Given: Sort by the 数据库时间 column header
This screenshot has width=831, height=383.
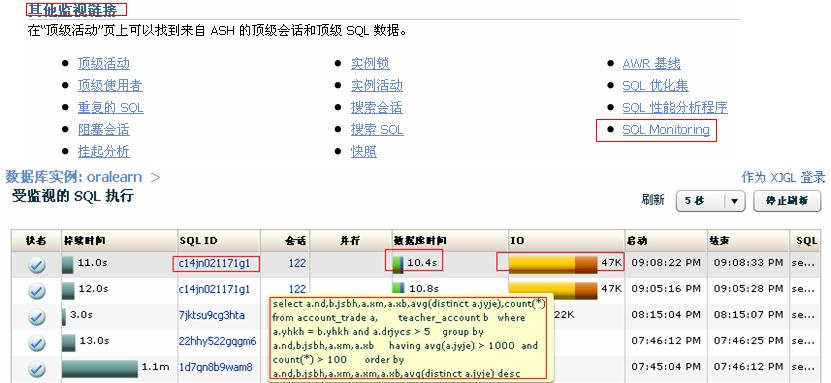Looking at the screenshot, I should (420, 241).
